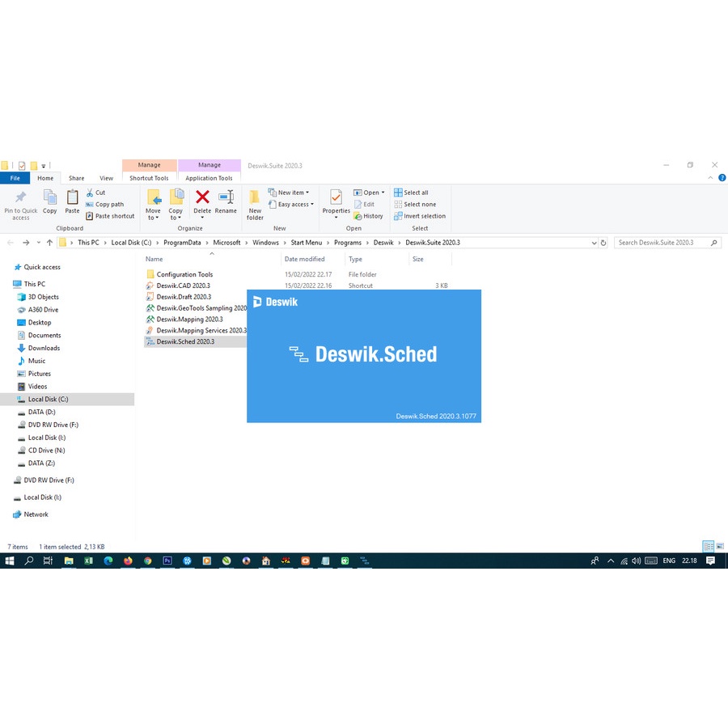This screenshot has width=728, height=728.
Task: Switch to the Home ribbon tab
Action: [x=45, y=178]
